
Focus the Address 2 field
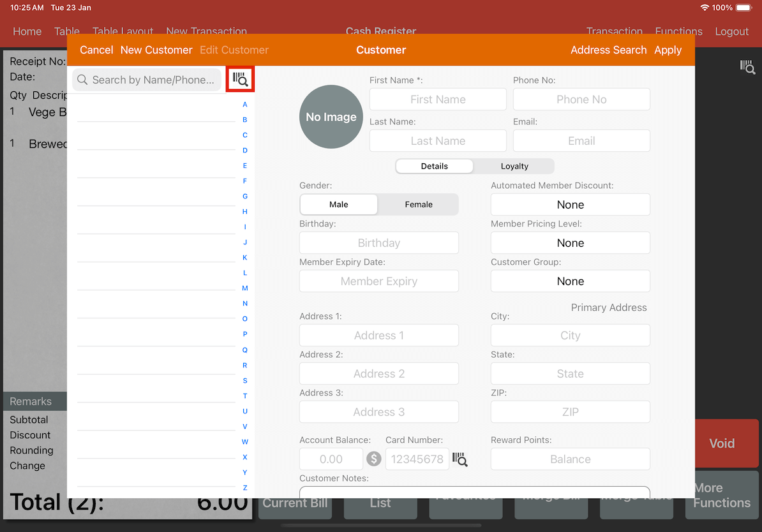(x=379, y=374)
